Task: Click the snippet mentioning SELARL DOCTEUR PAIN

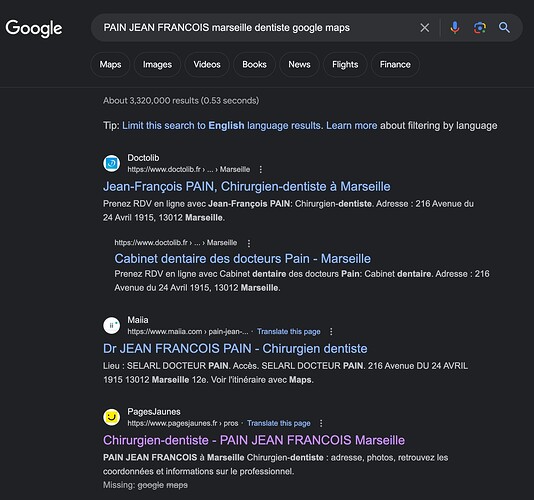Action: pyautogui.click(x=285, y=373)
